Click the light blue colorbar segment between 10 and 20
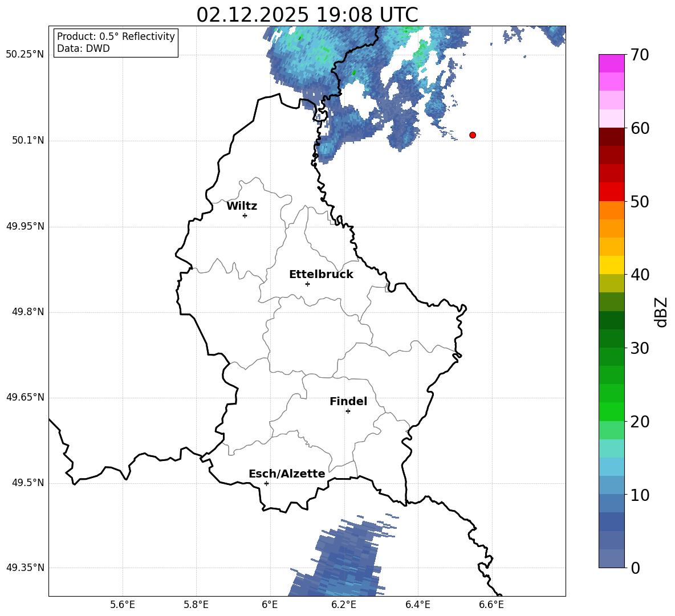675x616 pixels. tap(611, 467)
